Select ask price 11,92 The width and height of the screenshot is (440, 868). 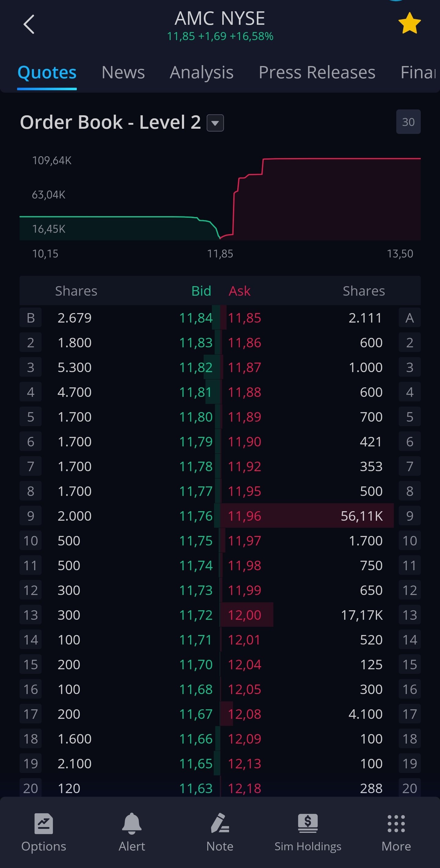coord(245,466)
